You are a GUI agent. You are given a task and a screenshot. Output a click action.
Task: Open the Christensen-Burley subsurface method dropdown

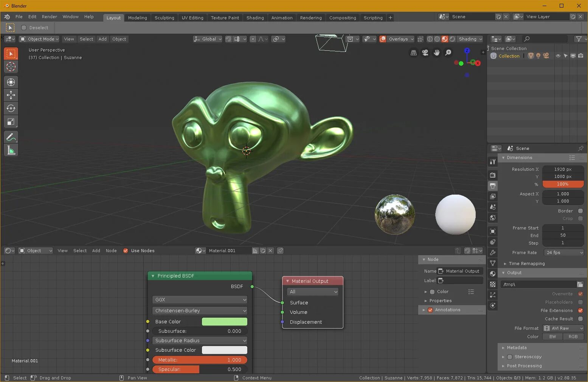coord(200,310)
